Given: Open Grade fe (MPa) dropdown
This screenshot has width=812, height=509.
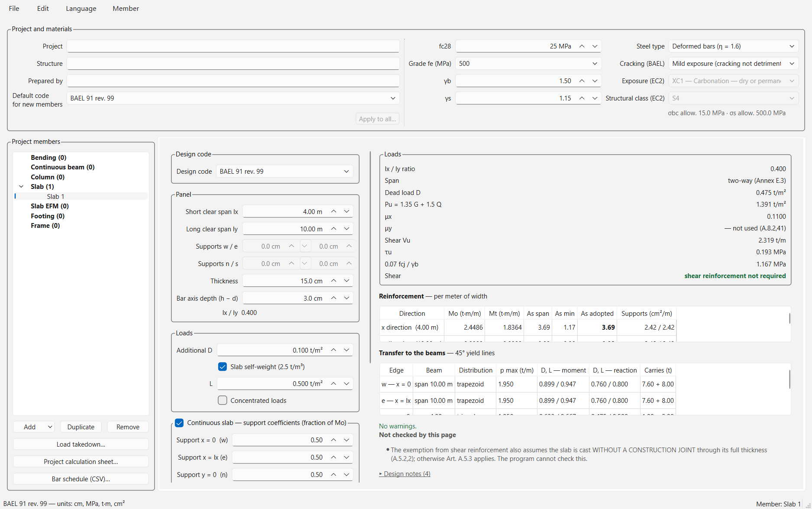Looking at the screenshot, I should coord(528,64).
